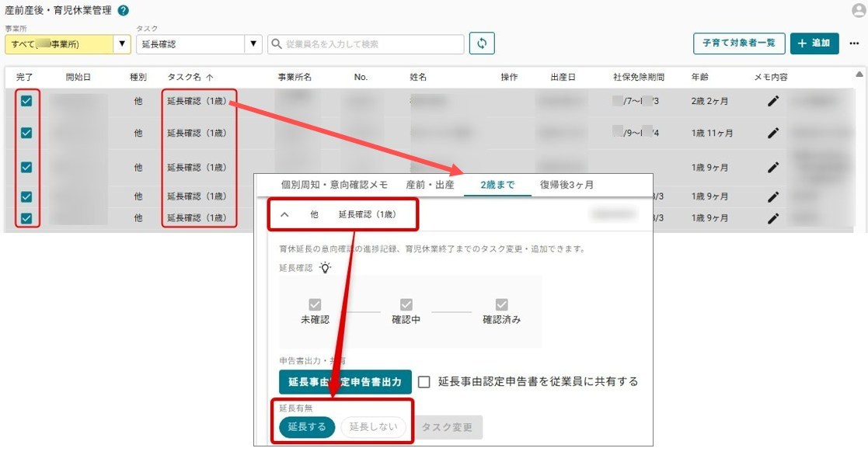Click the table scroll-up arrow

point(859,74)
